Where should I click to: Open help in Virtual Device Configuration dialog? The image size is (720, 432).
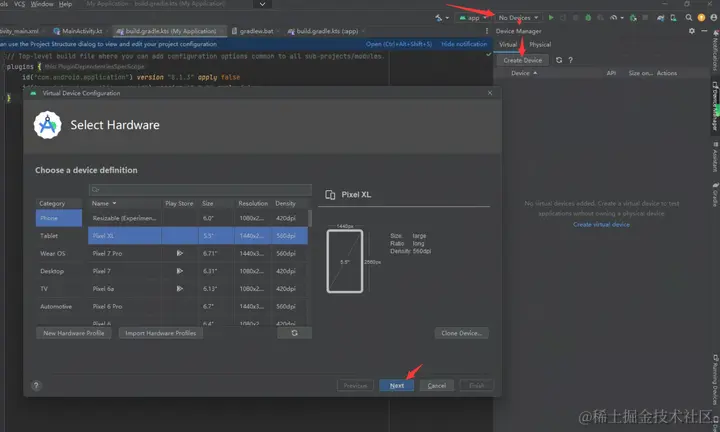pos(36,386)
